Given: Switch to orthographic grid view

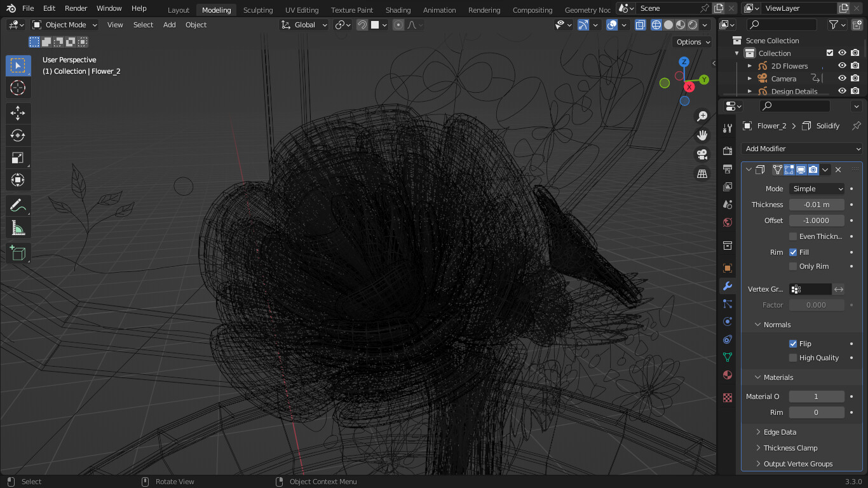Looking at the screenshot, I should 702,173.
